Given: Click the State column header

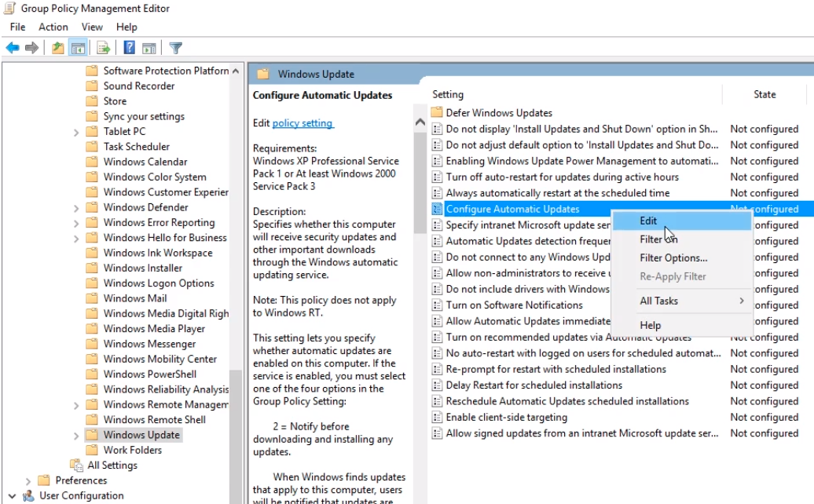Looking at the screenshot, I should [x=764, y=94].
